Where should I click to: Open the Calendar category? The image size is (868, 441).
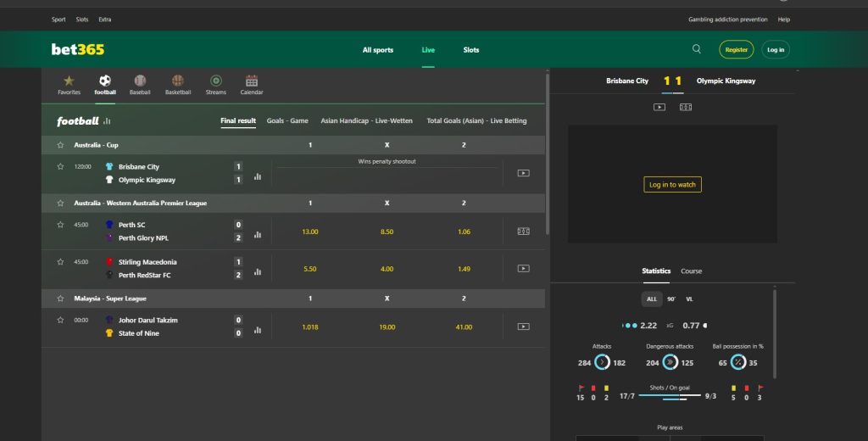251,85
